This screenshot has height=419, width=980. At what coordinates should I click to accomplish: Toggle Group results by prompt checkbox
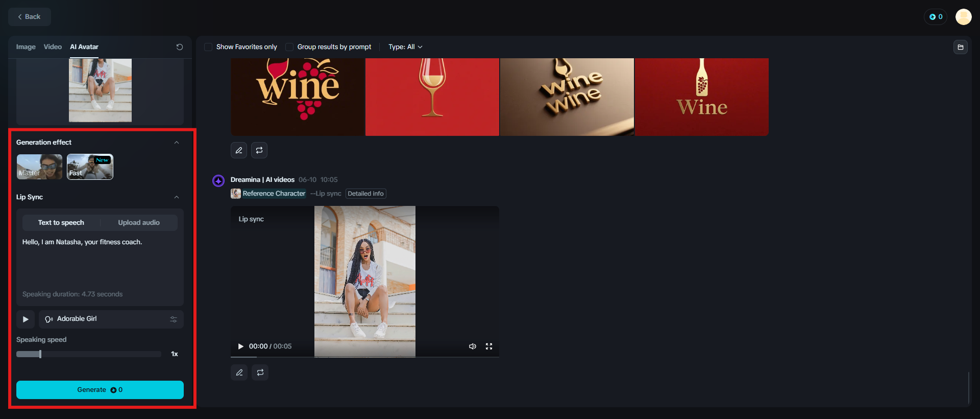(289, 47)
